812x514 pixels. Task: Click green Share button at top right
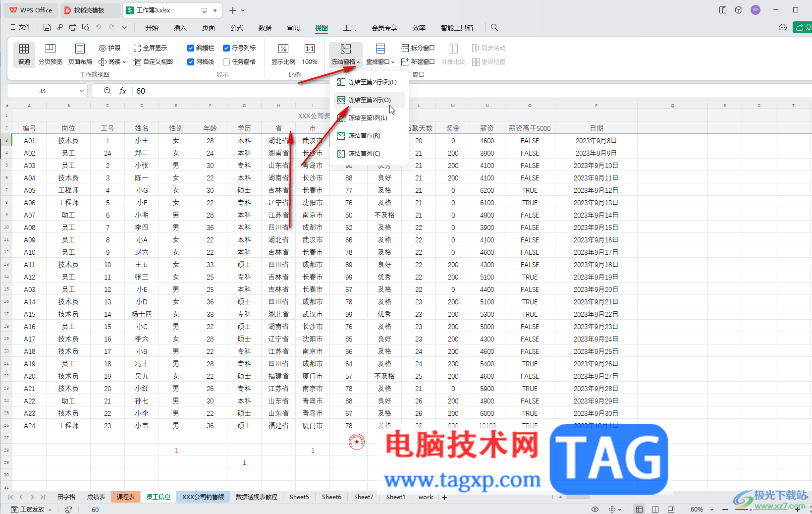point(803,27)
